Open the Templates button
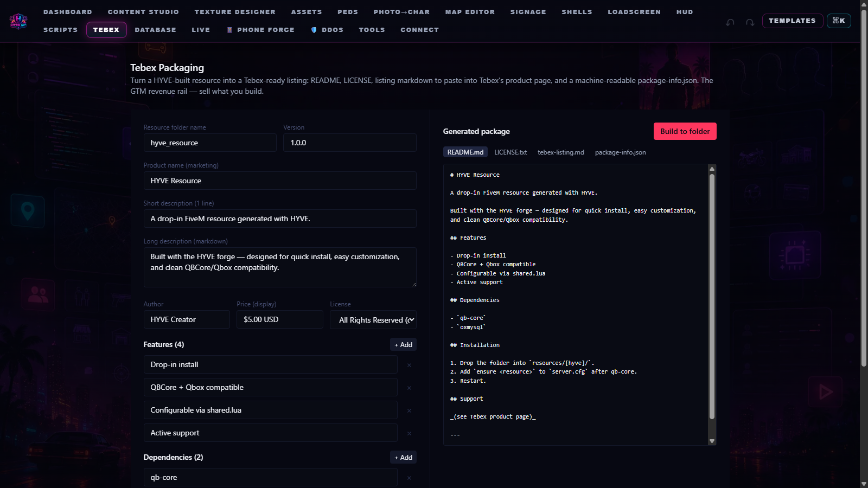This screenshot has width=868, height=488. [792, 21]
